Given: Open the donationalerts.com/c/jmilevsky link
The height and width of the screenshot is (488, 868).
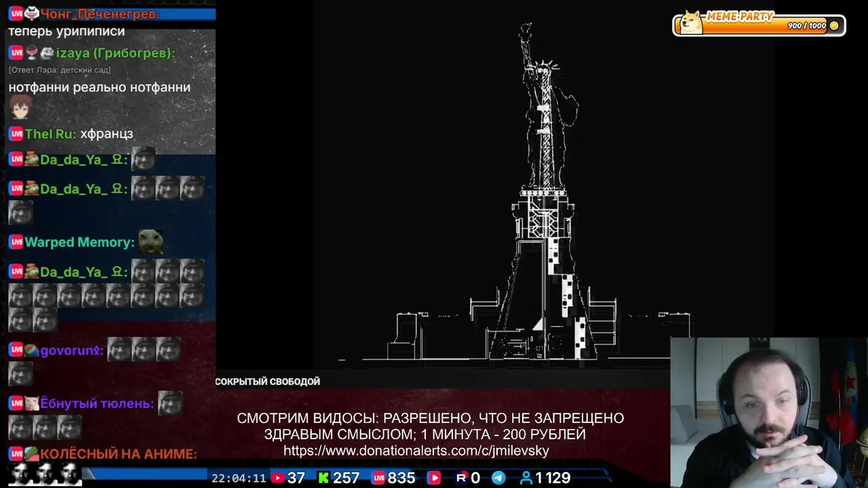Looking at the screenshot, I should tap(416, 451).
